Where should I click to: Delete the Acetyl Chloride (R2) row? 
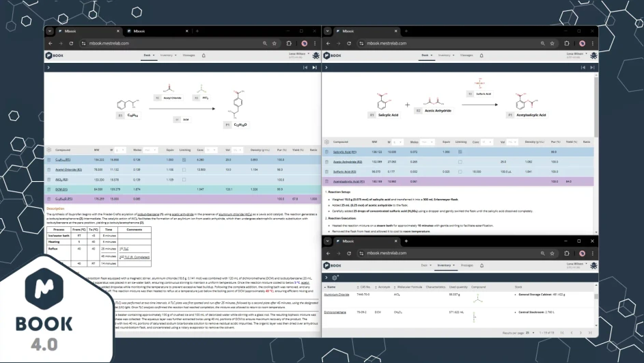[49, 170]
